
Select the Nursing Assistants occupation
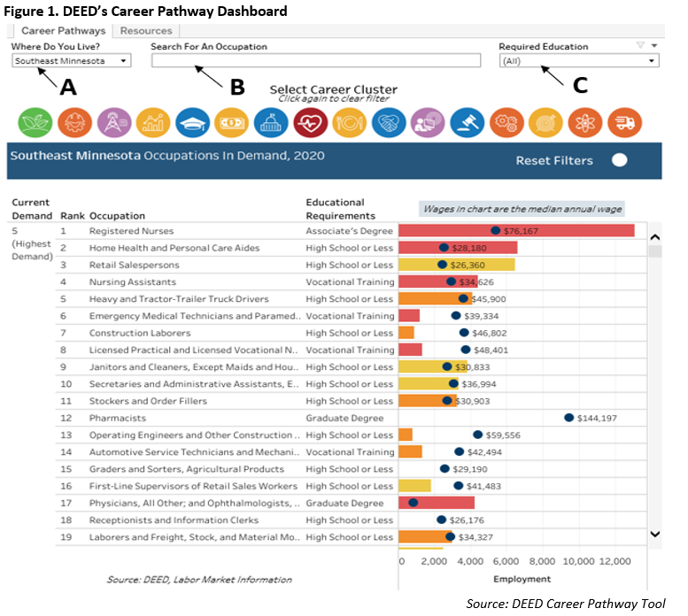133,282
